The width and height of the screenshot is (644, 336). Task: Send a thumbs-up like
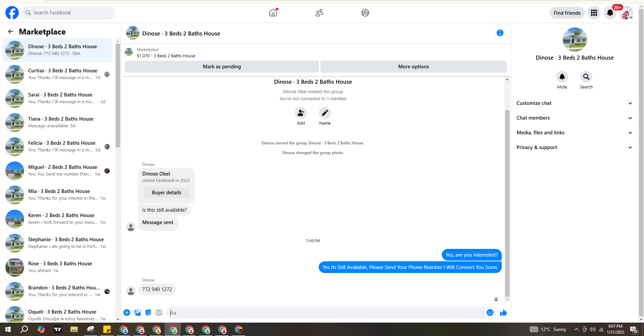pos(503,313)
